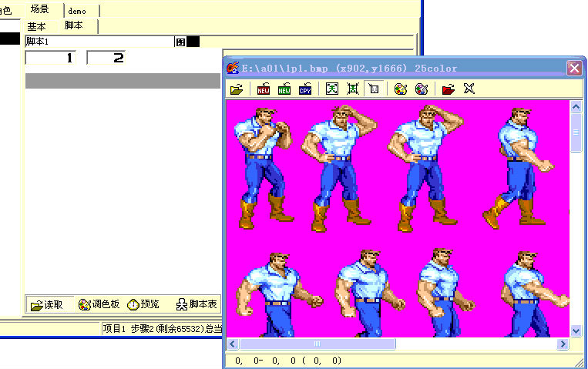Select step box 1
588x369 pixels.
coord(51,58)
